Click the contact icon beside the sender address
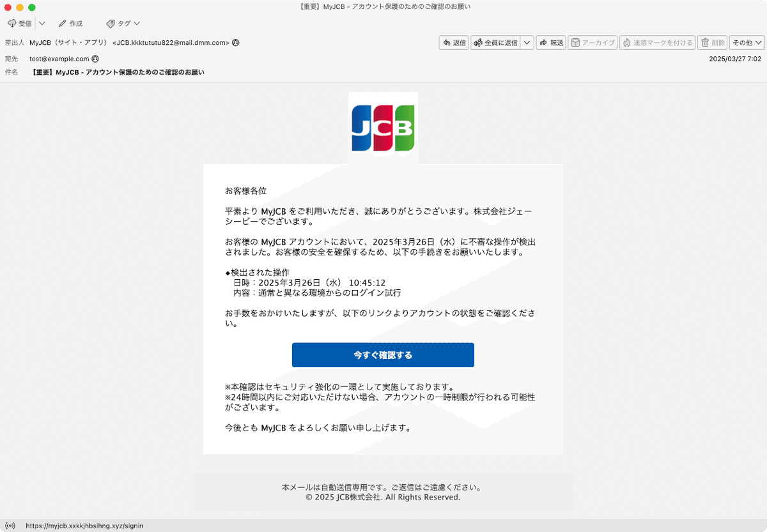This screenshot has width=767, height=532. point(236,43)
